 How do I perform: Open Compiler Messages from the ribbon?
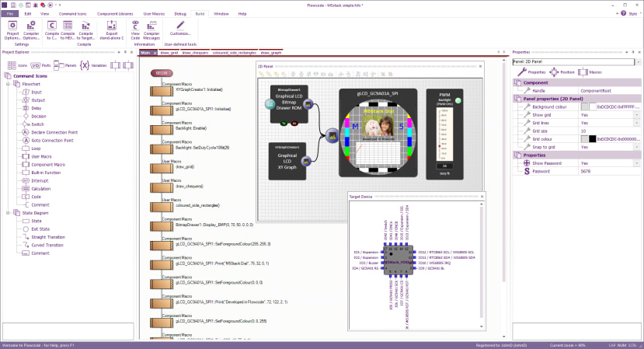coord(151,30)
